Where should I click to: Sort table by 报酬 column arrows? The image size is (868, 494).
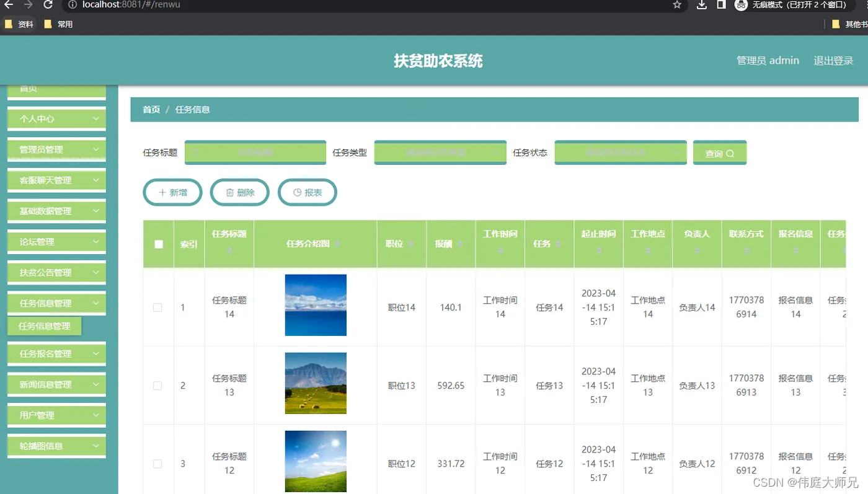460,244
